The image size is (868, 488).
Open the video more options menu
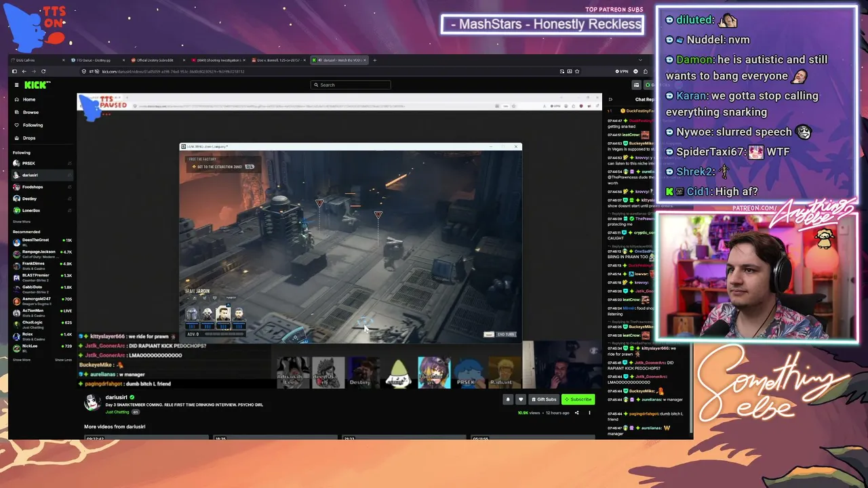pos(589,413)
